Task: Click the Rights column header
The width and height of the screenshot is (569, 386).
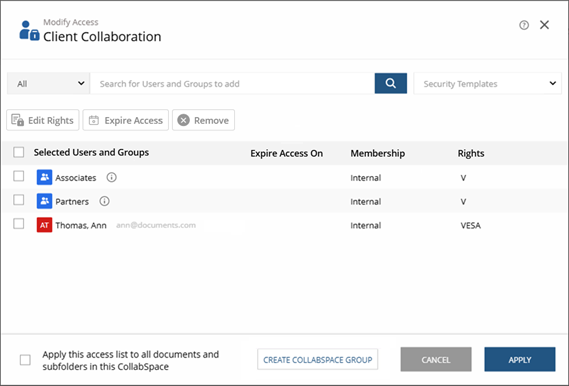Action: tap(471, 153)
